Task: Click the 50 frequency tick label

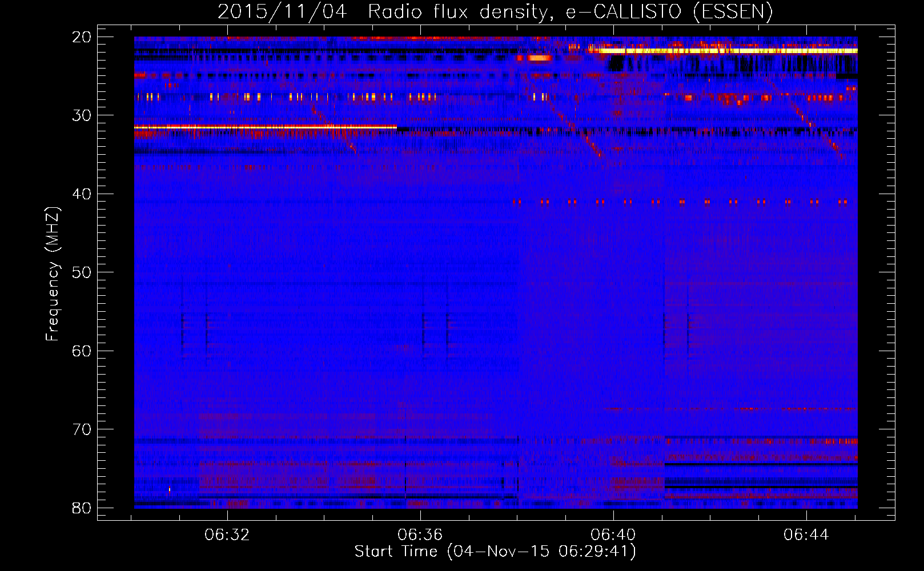Action: 82,272
